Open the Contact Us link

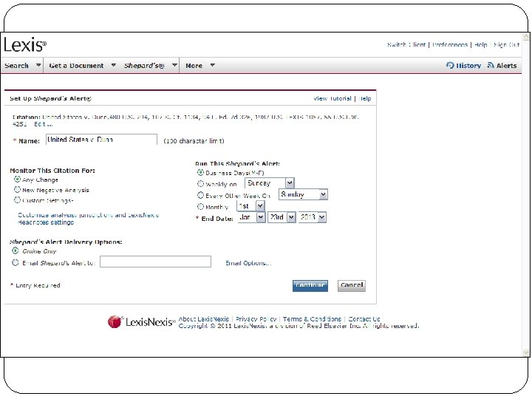point(364,319)
